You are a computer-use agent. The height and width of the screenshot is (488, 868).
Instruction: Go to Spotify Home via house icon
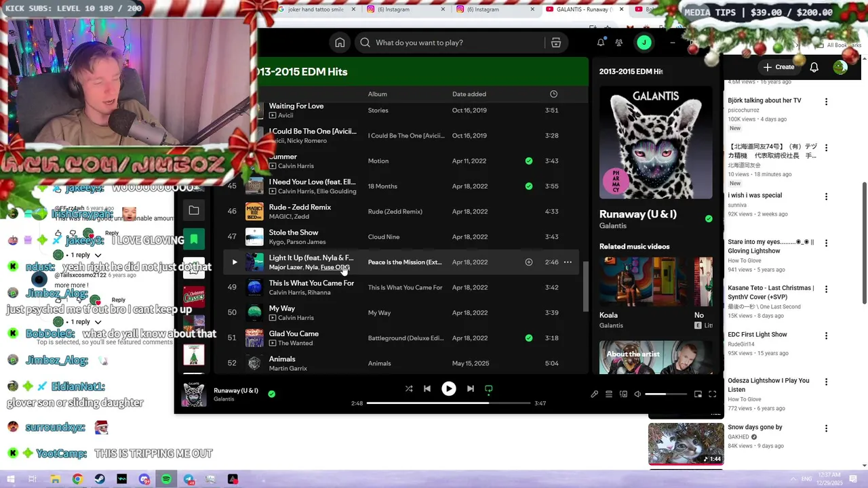[x=340, y=43]
